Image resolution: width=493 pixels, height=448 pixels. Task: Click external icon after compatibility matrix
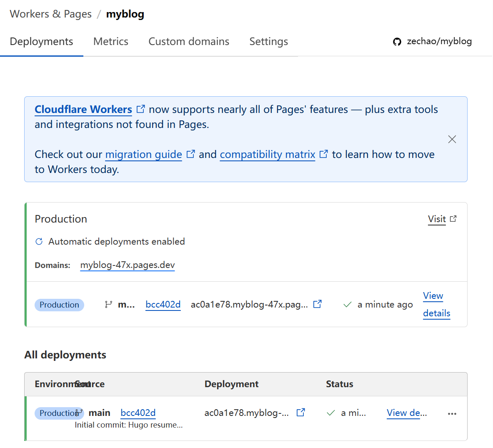pos(323,154)
